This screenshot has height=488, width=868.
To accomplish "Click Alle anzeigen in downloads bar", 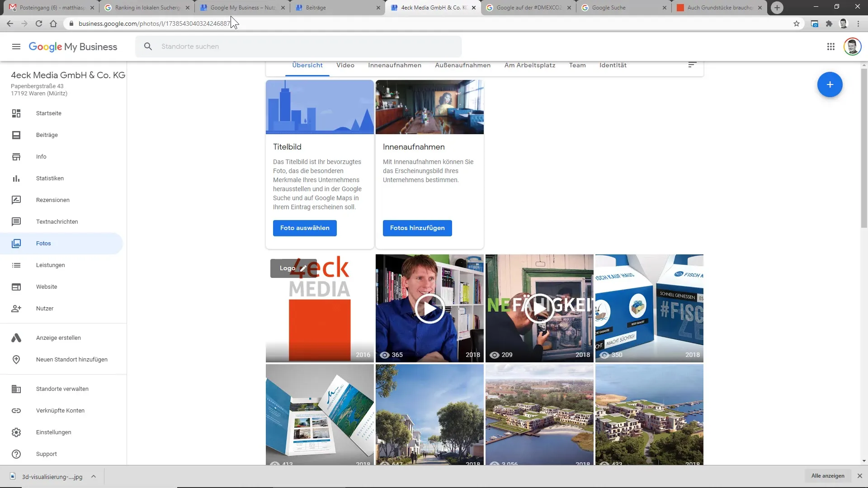I will [x=828, y=476].
